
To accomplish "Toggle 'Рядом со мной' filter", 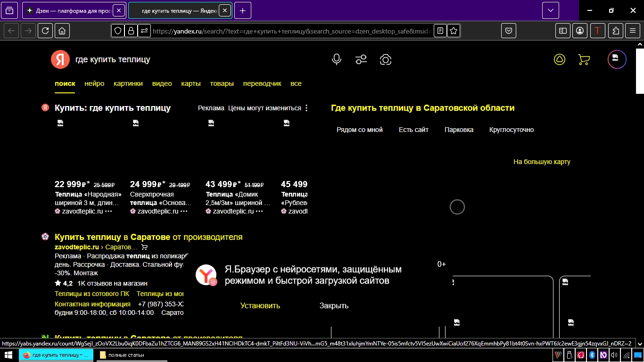I will point(360,130).
